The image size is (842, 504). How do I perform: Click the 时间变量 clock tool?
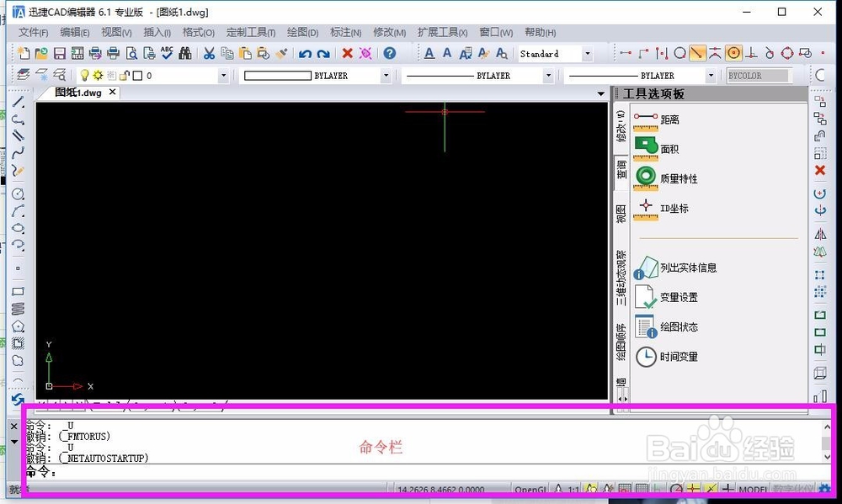666,357
